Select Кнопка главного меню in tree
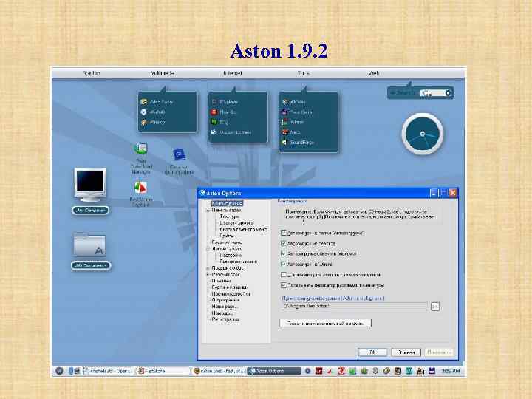Image resolution: width=532 pixels, height=399 pixels. coord(243,229)
